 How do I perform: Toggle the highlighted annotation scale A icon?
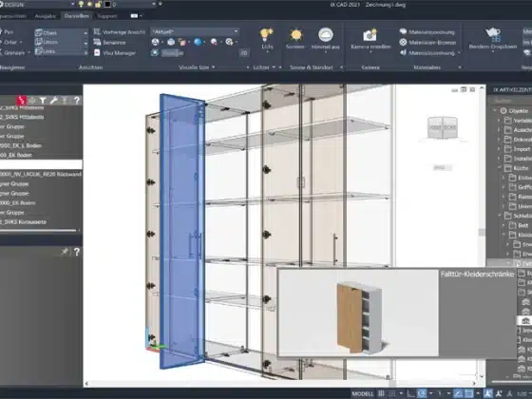pos(488,393)
